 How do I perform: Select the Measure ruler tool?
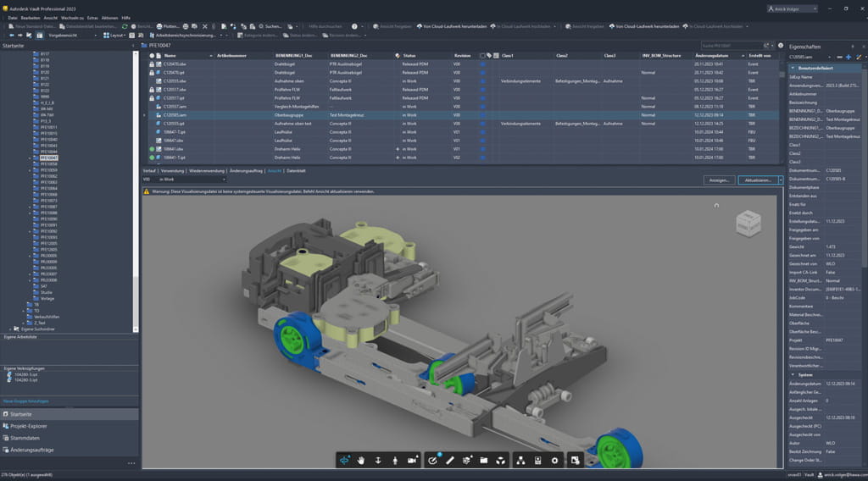450,460
